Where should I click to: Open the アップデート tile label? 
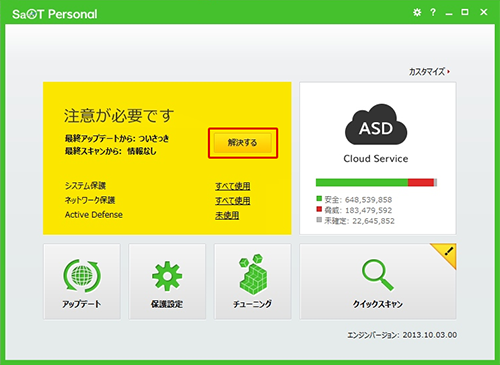coord(82,304)
